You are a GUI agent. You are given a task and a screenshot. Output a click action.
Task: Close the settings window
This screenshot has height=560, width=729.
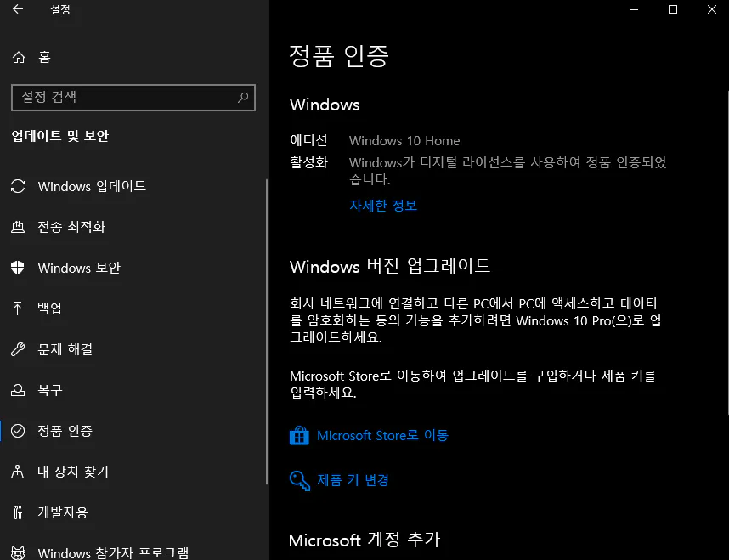711,9
